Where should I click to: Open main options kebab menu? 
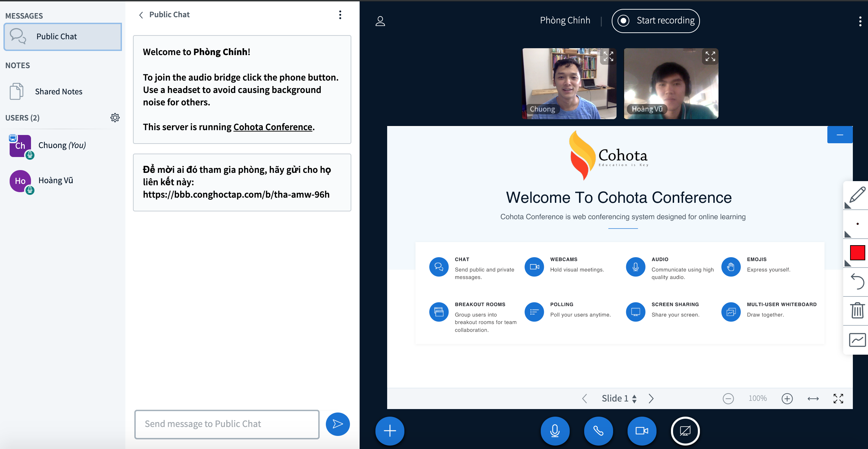click(x=860, y=21)
